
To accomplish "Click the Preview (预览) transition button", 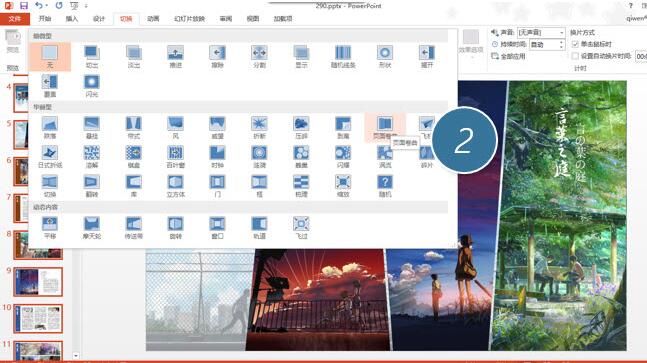I will click(x=13, y=42).
